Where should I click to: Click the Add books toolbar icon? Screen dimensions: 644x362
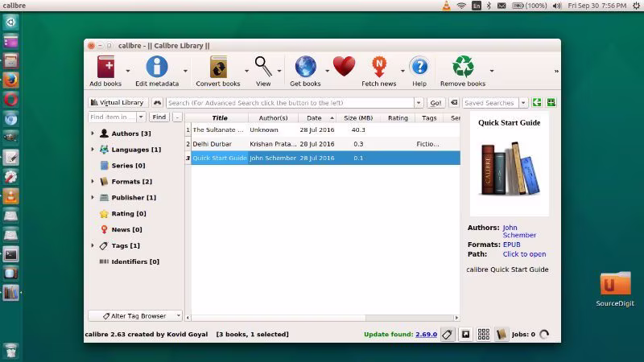tap(105, 67)
